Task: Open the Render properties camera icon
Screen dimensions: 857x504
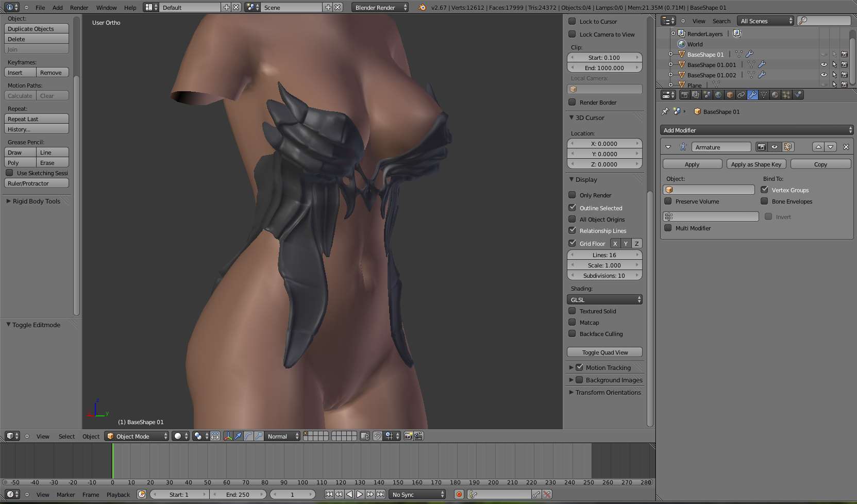Action: [684, 95]
